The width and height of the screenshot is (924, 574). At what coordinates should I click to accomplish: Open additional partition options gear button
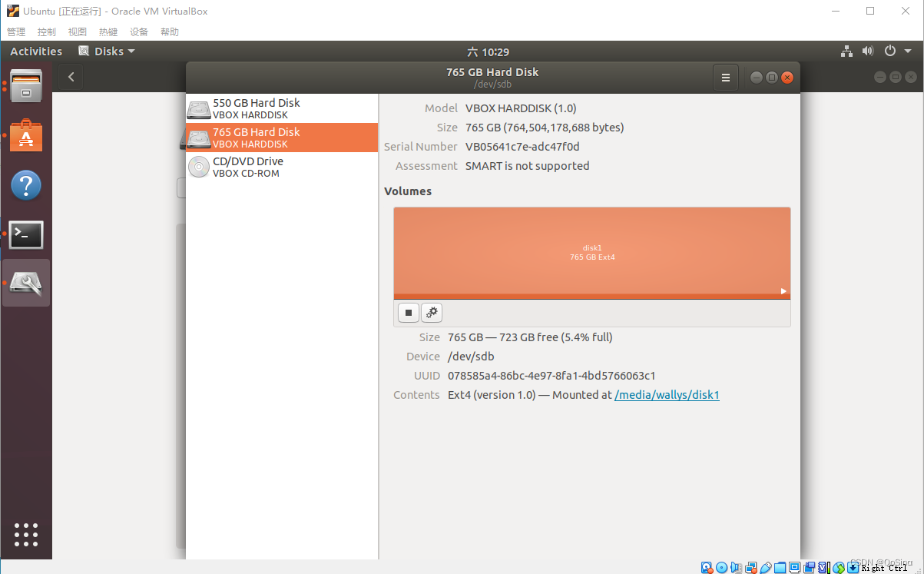(x=432, y=313)
